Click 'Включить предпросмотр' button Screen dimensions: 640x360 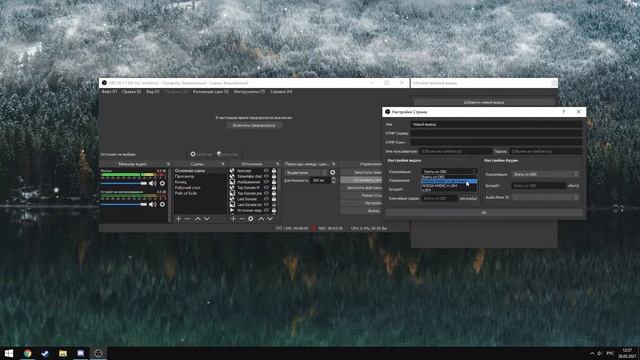click(x=254, y=126)
